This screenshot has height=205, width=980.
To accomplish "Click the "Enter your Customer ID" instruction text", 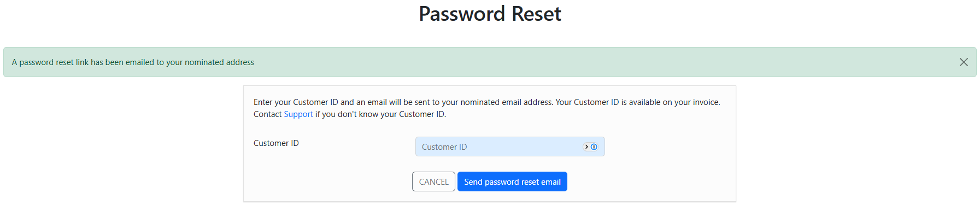I will tap(296, 102).
